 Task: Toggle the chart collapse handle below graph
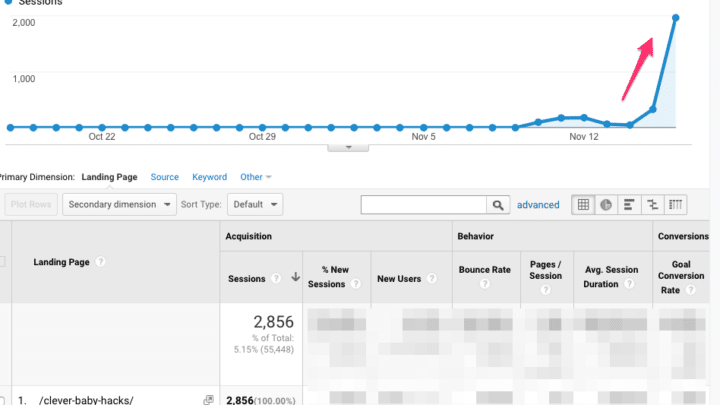click(348, 148)
